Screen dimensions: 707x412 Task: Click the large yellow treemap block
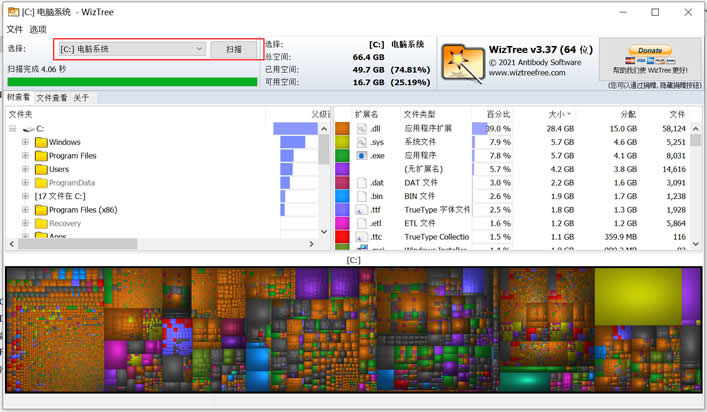pyautogui.click(x=638, y=296)
